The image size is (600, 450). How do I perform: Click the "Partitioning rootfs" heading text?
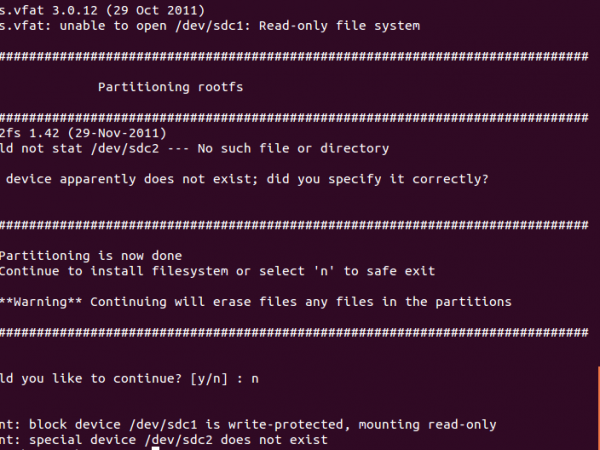coord(171,87)
